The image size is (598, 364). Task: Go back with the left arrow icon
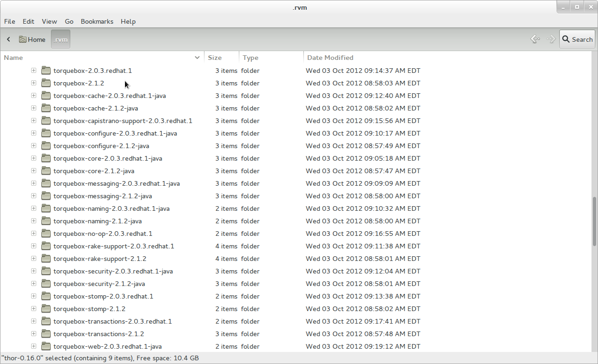[8, 39]
